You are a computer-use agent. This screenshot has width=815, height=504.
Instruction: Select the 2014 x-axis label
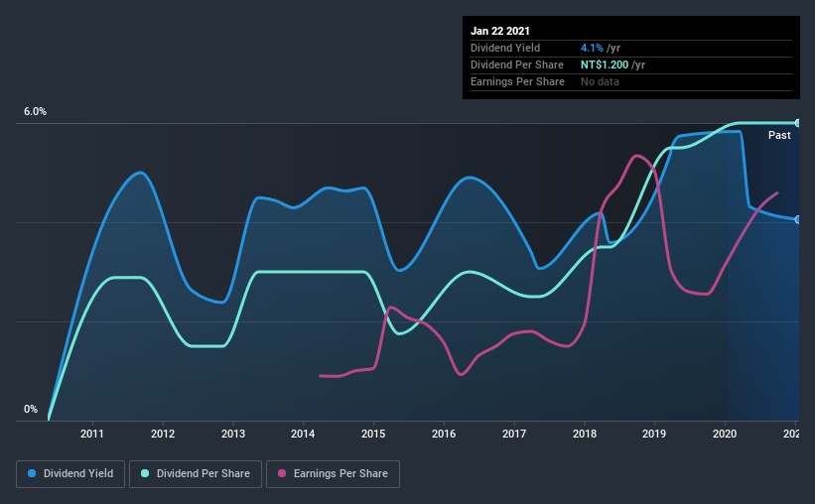[303, 434]
